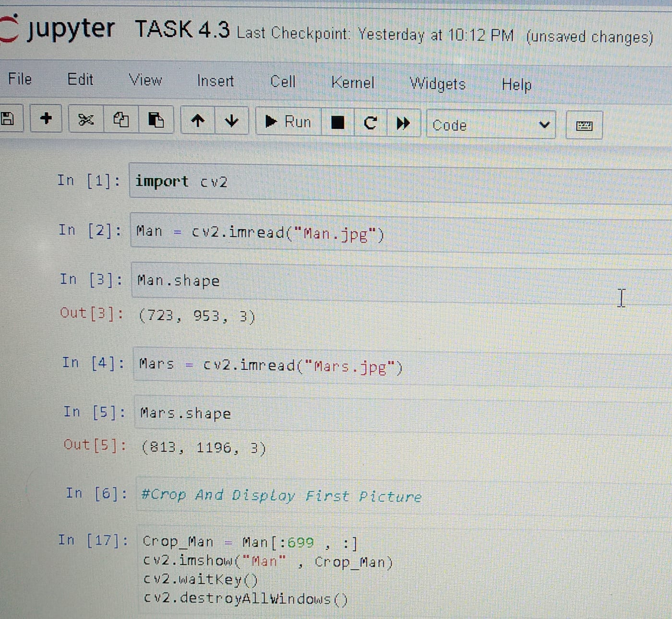Open the Kernel menu

(353, 83)
